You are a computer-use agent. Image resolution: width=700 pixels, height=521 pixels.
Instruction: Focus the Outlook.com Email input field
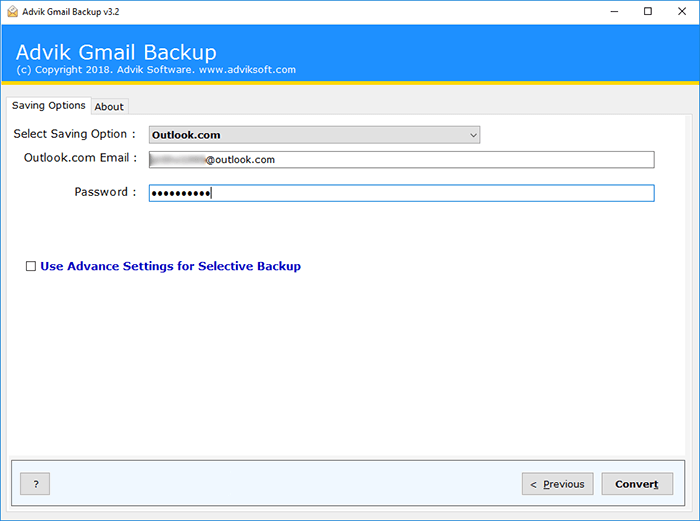[x=402, y=160]
